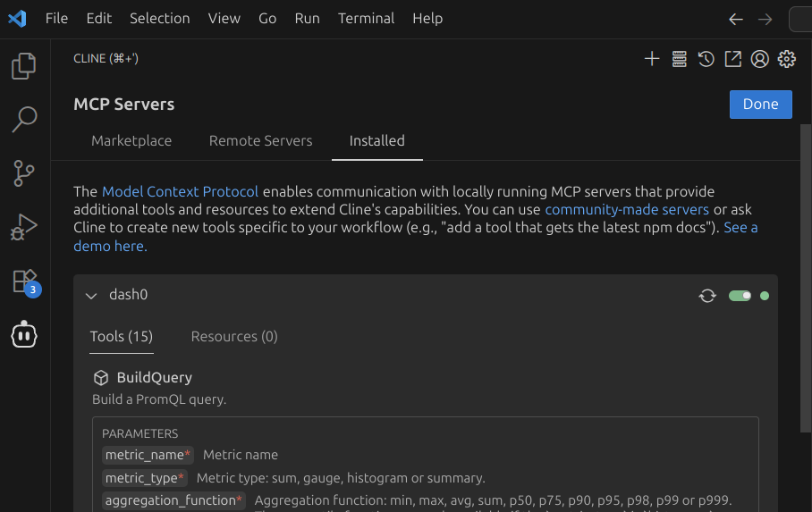The height and width of the screenshot is (512, 812).
Task: Open the Explorer view in activity bar
Action: pyautogui.click(x=24, y=65)
